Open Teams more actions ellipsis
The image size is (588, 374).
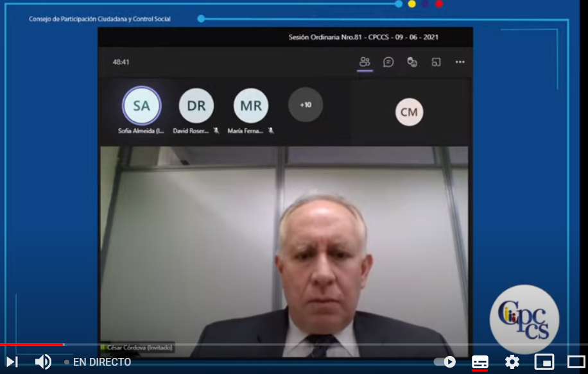[x=460, y=62]
